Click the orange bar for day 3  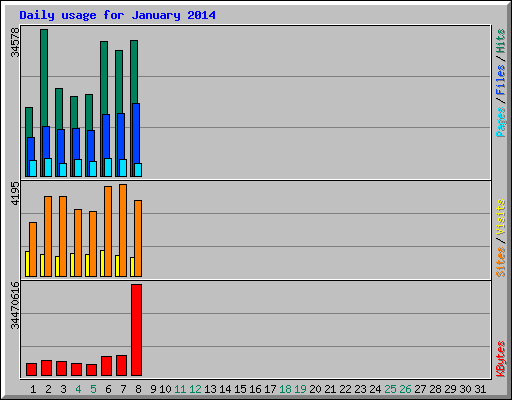[x=63, y=236]
